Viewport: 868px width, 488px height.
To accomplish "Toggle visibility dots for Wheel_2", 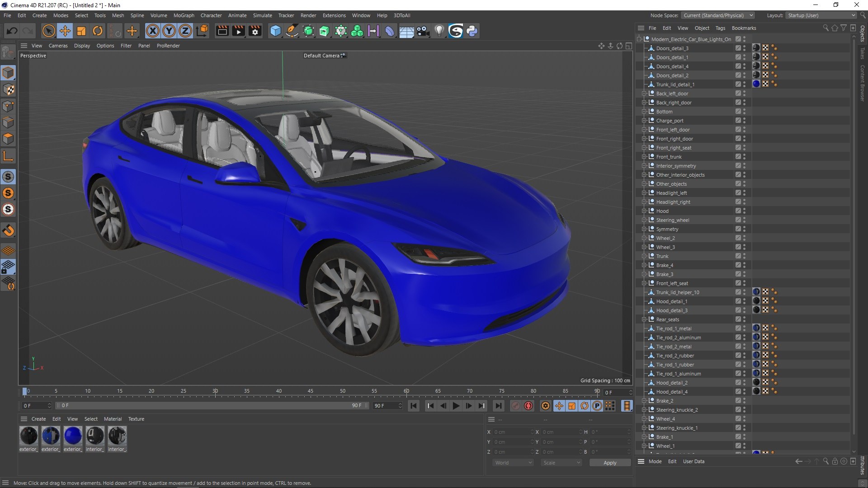I will pyautogui.click(x=744, y=238).
